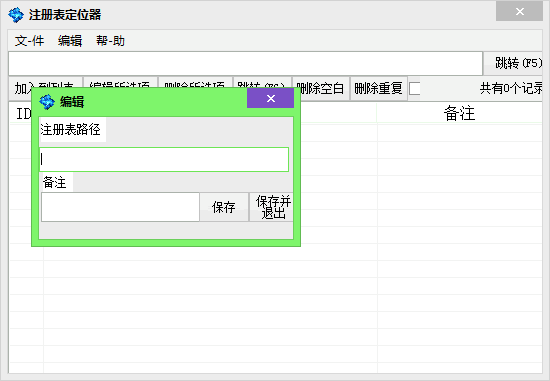Open the 编辑 menu in menu bar

(x=70, y=41)
